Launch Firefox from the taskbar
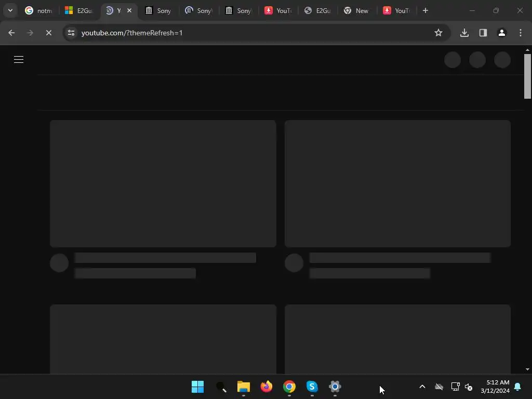Viewport: 532px width, 399px height. coord(267,387)
